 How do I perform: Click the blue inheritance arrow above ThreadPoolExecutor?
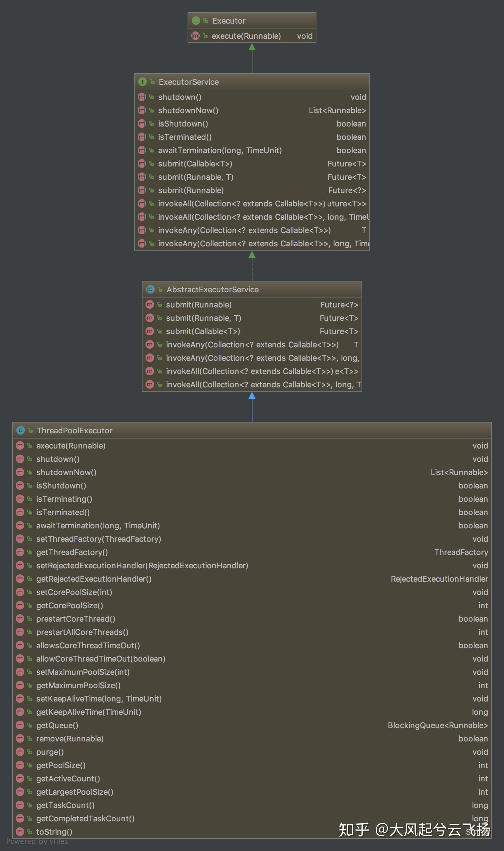[x=252, y=396]
